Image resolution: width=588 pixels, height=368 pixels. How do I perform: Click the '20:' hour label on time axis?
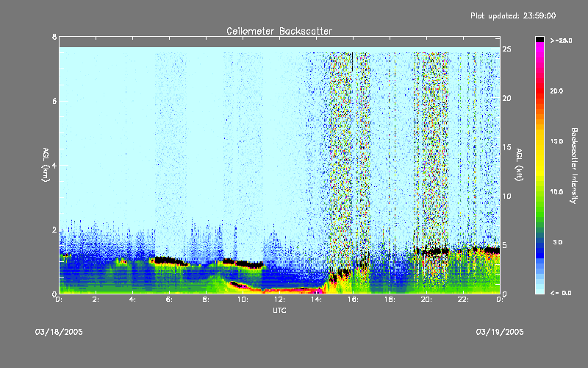(426, 300)
